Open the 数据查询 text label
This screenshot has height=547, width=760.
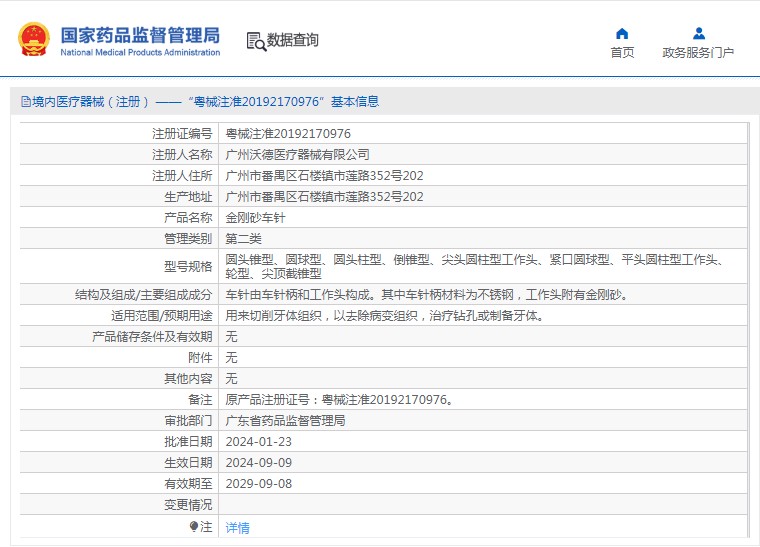click(293, 40)
